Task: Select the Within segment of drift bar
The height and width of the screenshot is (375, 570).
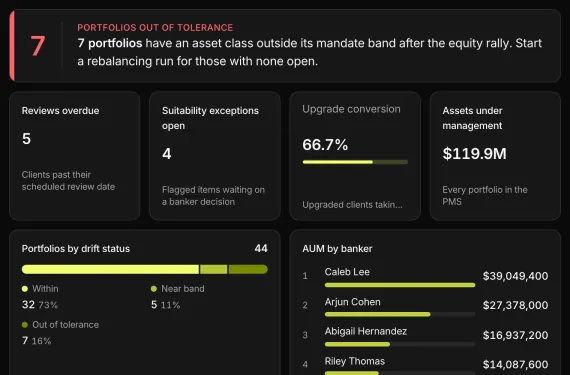Action: [x=111, y=269]
